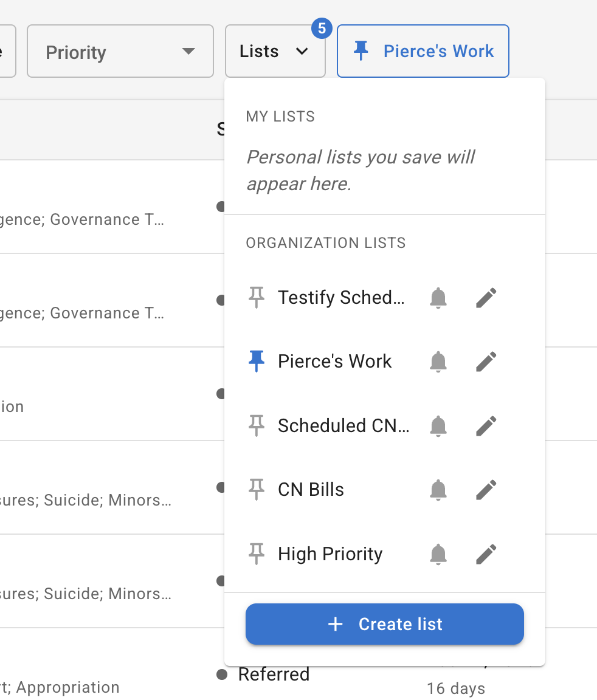Image resolution: width=597 pixels, height=700 pixels.
Task: Collapse the Lists dropdown menu
Action: (275, 51)
